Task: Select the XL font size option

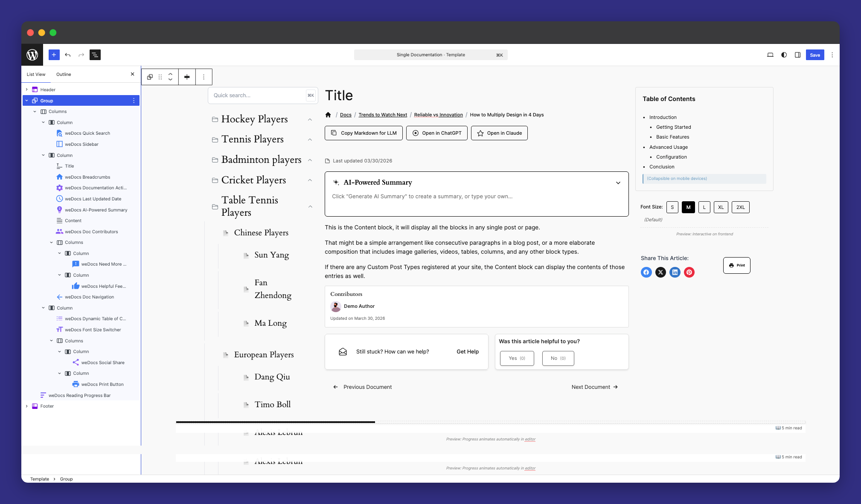Action: 721,207
